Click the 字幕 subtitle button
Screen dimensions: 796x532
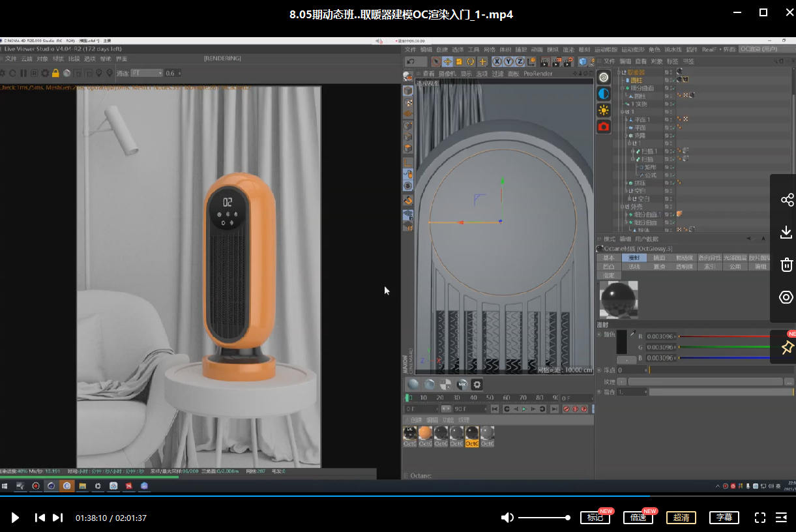[x=724, y=518]
